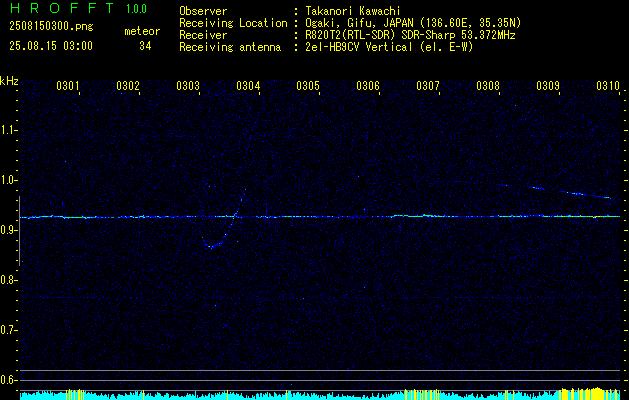Click the 0303 time marker
The image size is (629, 400).
point(188,86)
